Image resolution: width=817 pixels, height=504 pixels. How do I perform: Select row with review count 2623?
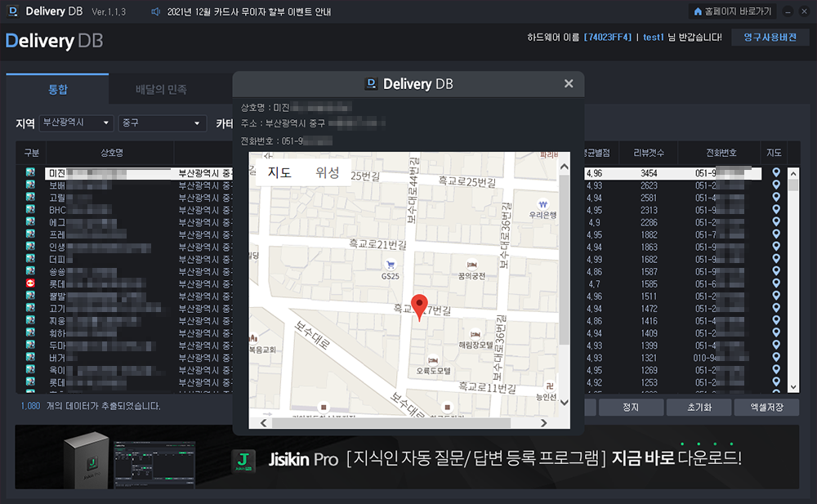649,185
